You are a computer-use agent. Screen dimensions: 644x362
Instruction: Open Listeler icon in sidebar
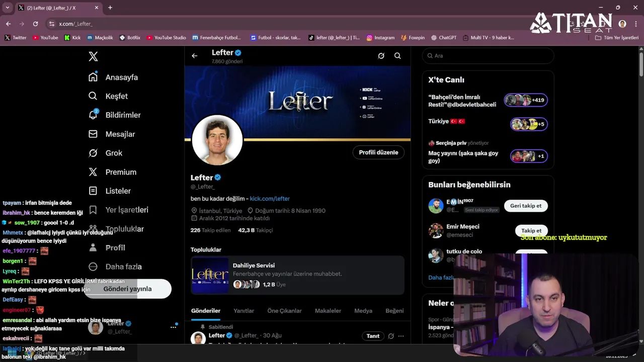[93, 191]
